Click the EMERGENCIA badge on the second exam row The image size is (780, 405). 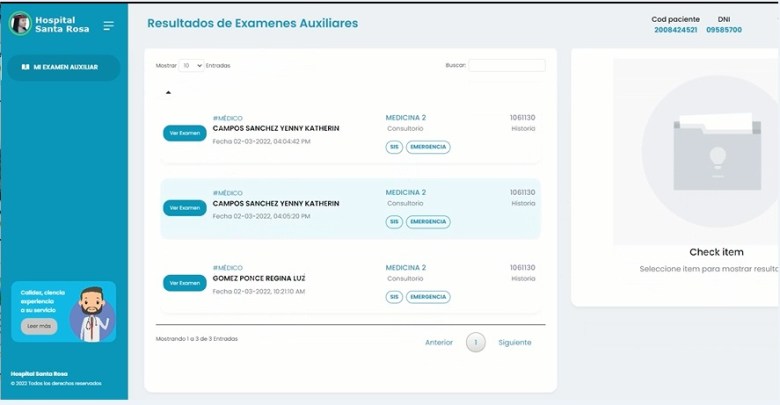point(428,222)
